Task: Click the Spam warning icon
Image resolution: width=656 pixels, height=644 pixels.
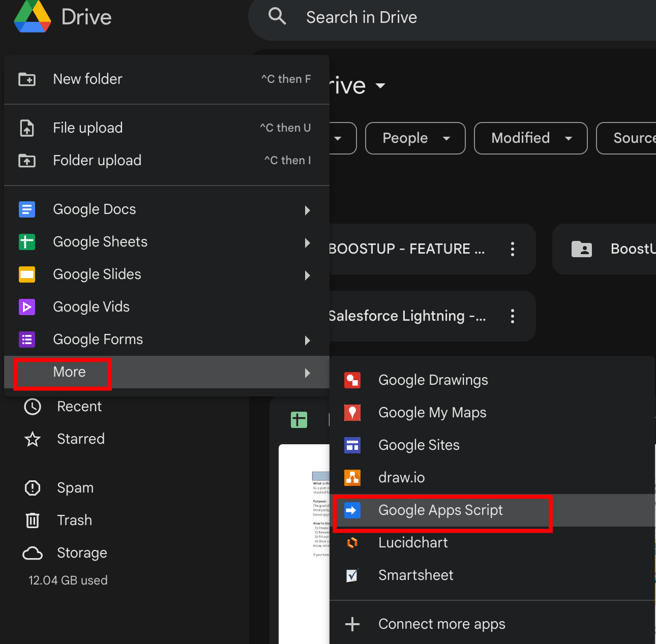Action: [33, 488]
